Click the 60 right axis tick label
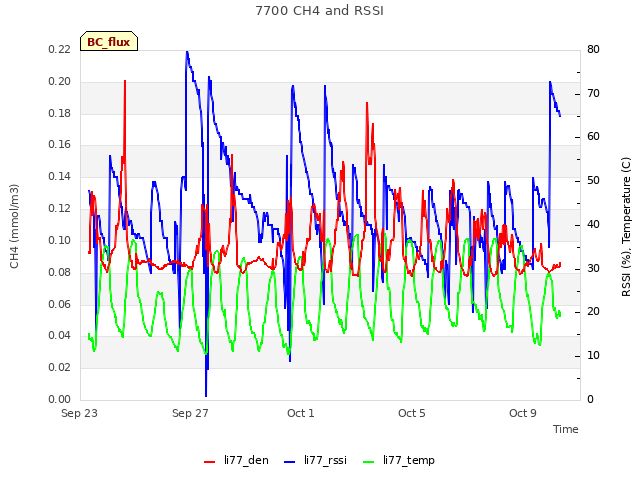The width and height of the screenshot is (640, 480). coord(593,137)
